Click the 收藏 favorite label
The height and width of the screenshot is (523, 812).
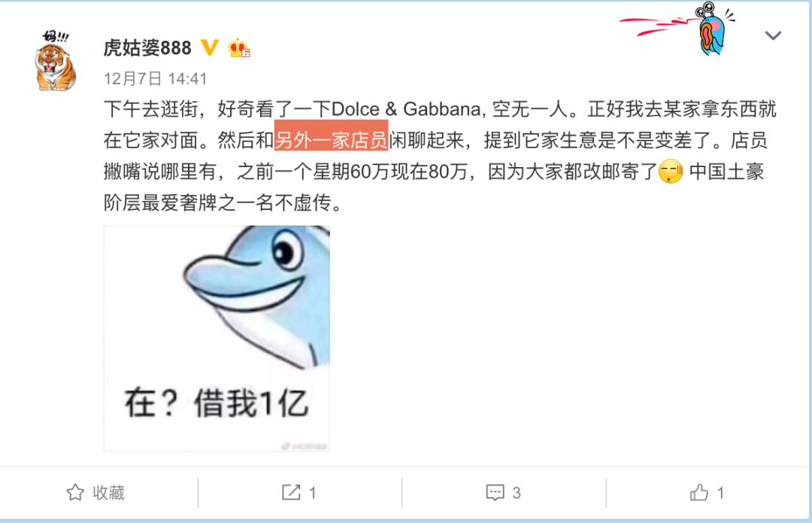pyautogui.click(x=109, y=492)
